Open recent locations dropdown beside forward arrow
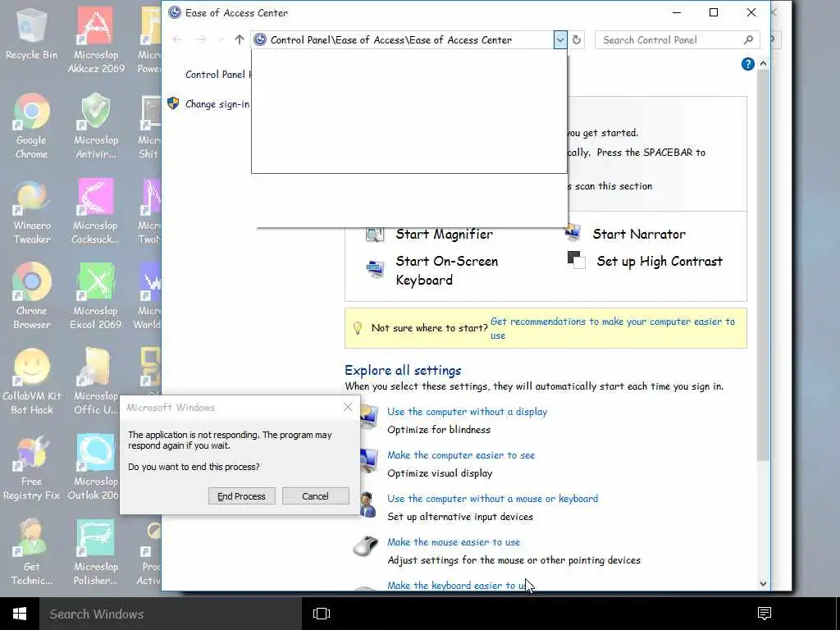Screen dimensions: 840x630 (221, 39)
